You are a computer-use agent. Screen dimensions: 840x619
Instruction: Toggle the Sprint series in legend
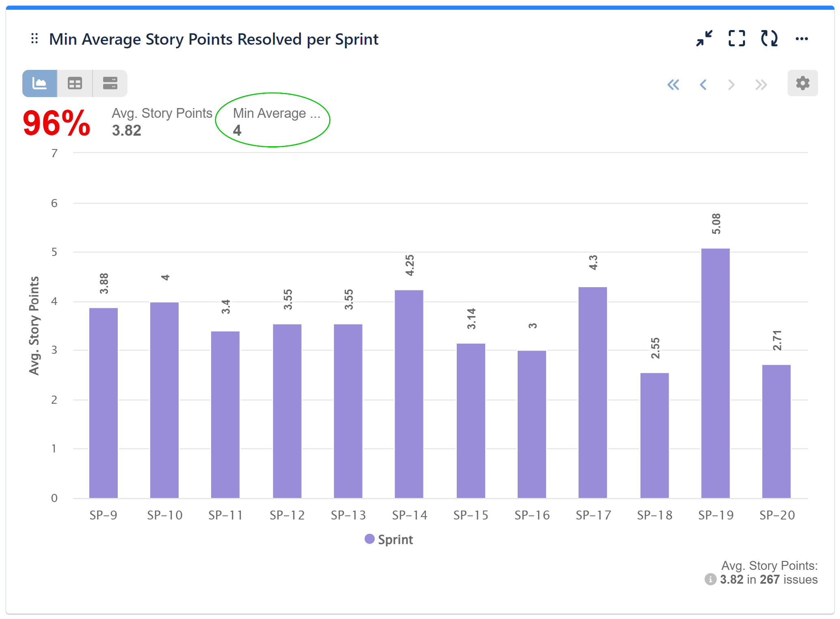(389, 539)
